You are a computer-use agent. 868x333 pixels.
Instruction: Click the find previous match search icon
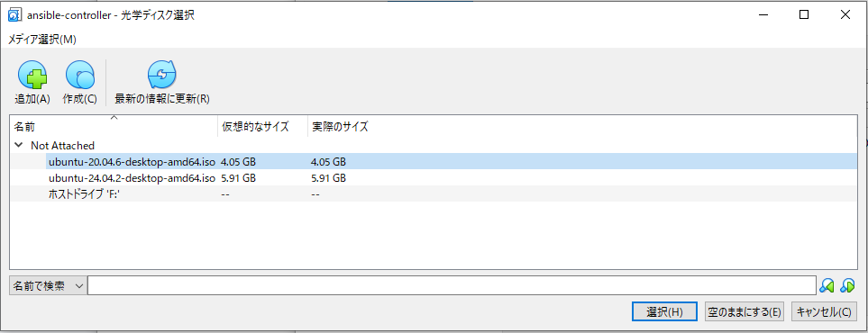coord(827,285)
